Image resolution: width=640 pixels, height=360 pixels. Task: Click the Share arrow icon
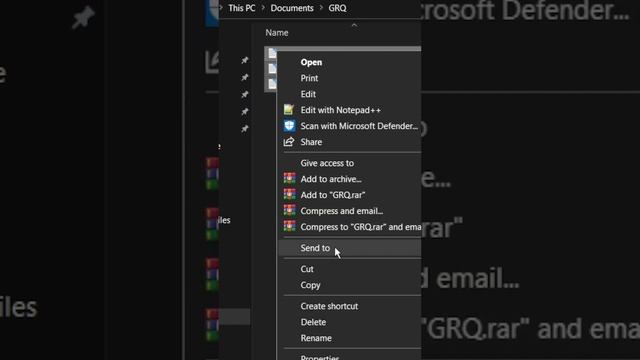[289, 142]
